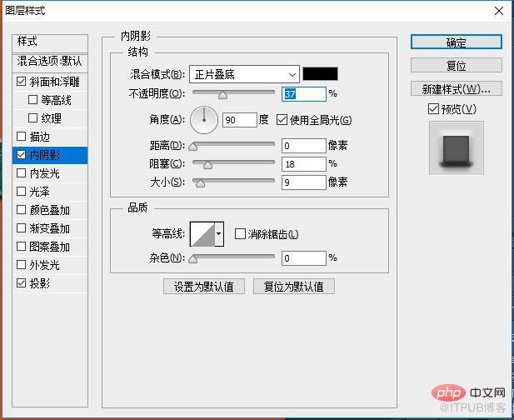Open the 混合模式 dropdown (正片叠底)
The image size is (514, 420).
point(244,74)
